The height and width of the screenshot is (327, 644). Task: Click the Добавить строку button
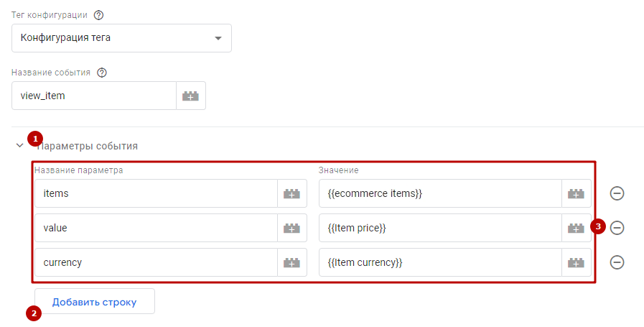95,302
